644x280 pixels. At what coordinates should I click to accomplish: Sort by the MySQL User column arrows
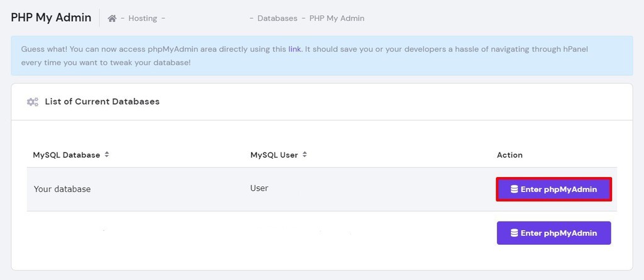[305, 154]
